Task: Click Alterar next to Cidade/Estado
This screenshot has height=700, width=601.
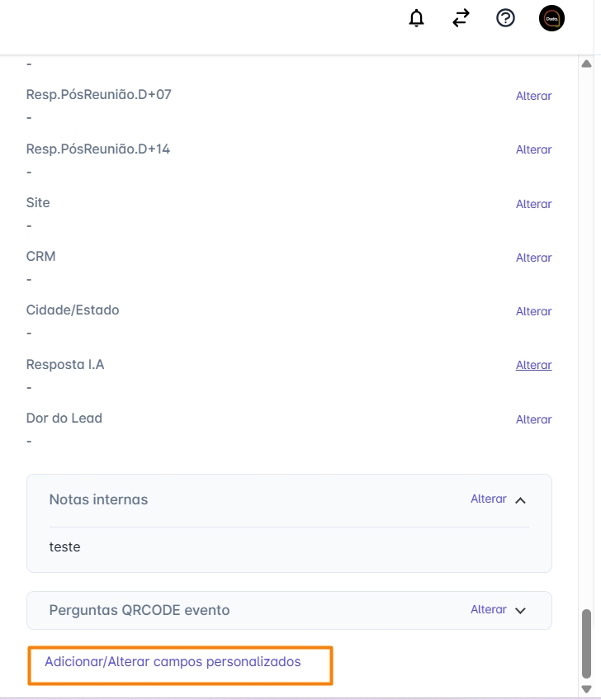Action: coord(533,311)
